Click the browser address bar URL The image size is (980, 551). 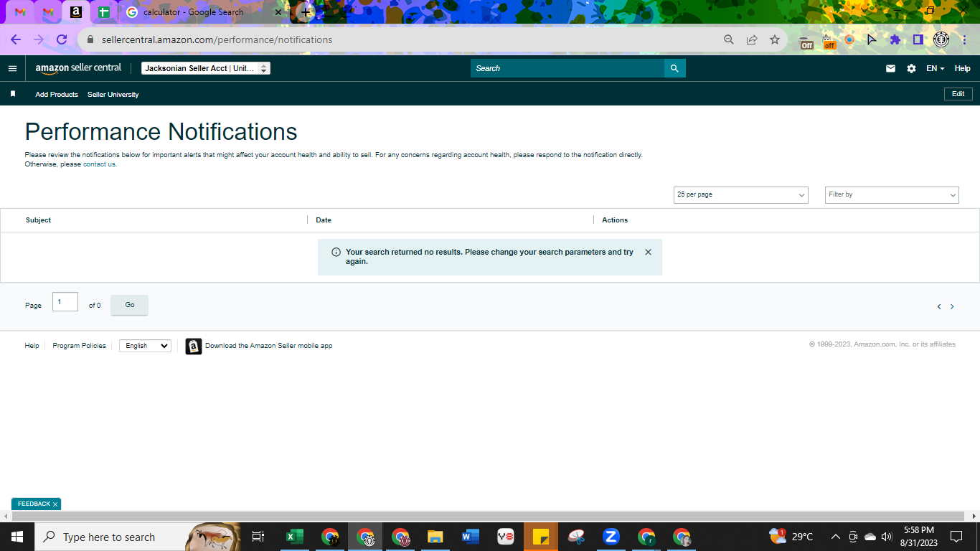click(217, 40)
